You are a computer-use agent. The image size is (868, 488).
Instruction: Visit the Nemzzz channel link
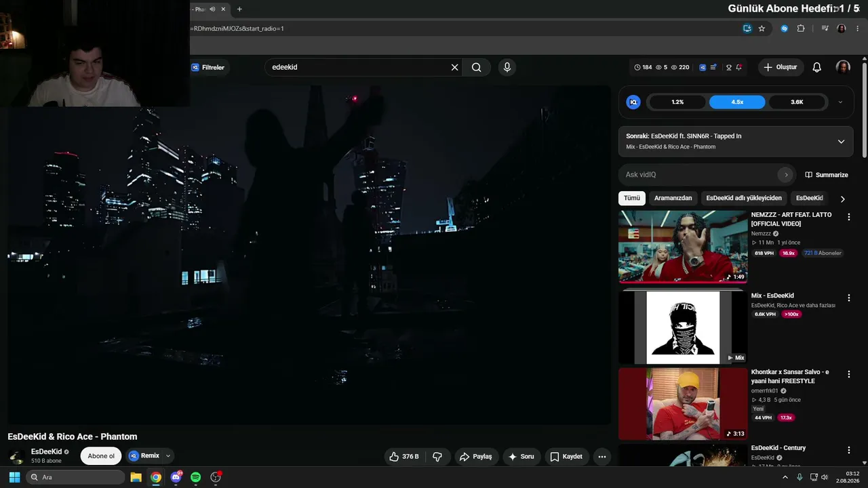(x=761, y=233)
